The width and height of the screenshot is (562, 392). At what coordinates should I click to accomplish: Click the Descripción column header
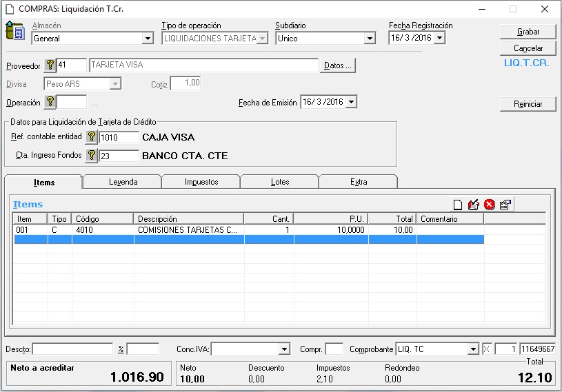point(188,218)
